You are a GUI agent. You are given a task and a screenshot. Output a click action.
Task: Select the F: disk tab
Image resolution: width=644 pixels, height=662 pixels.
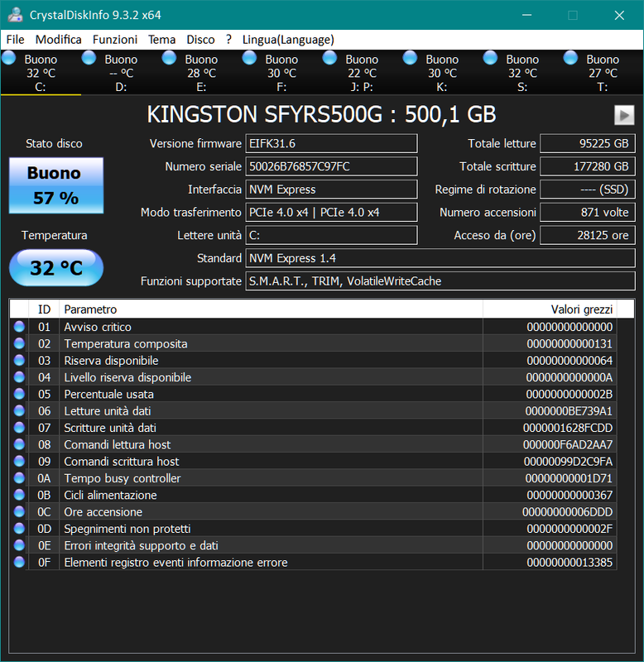point(281,73)
